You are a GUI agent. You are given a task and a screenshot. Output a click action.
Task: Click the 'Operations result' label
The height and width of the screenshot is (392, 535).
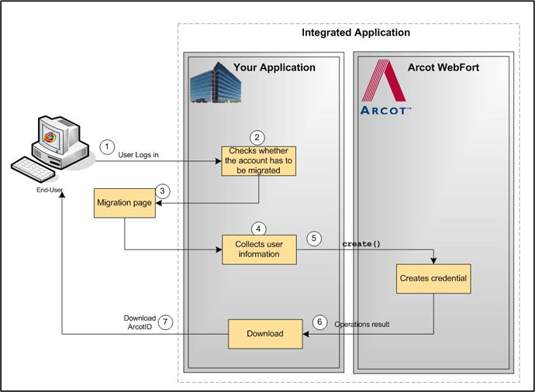tap(361, 324)
